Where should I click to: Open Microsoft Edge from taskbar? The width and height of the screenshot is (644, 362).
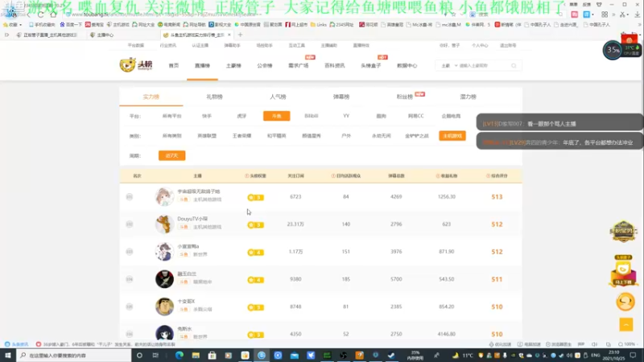pyautogui.click(x=180, y=355)
